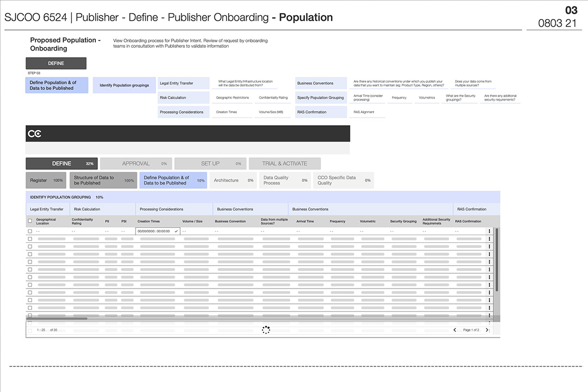Go to the previous page arrow
Screen dimensions: 588x392
tap(455, 330)
